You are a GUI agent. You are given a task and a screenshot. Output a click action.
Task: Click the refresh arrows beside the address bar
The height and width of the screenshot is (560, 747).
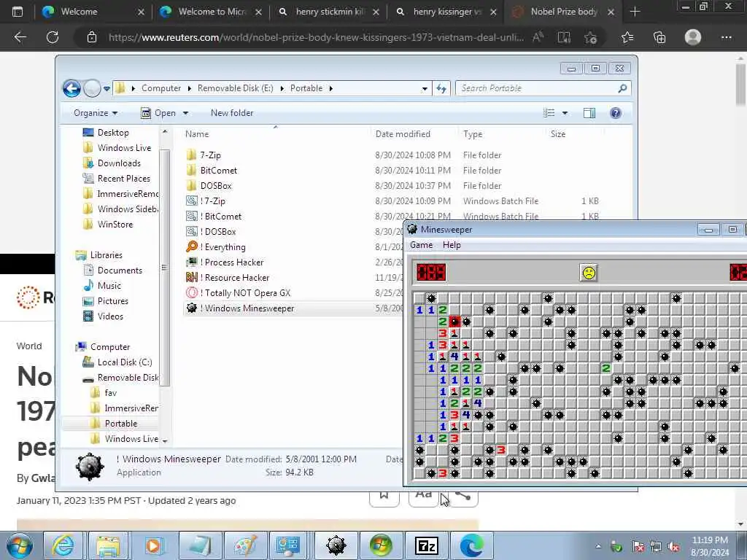[441, 88]
